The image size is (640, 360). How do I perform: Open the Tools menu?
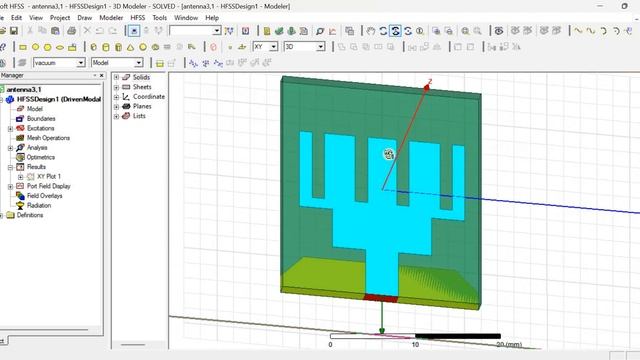tap(160, 18)
